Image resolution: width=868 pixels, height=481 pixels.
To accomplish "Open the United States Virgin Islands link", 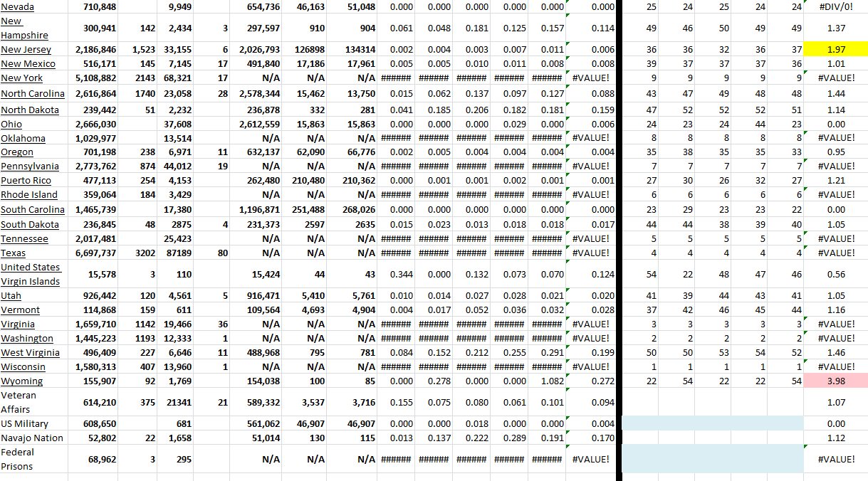I will pyautogui.click(x=31, y=274).
